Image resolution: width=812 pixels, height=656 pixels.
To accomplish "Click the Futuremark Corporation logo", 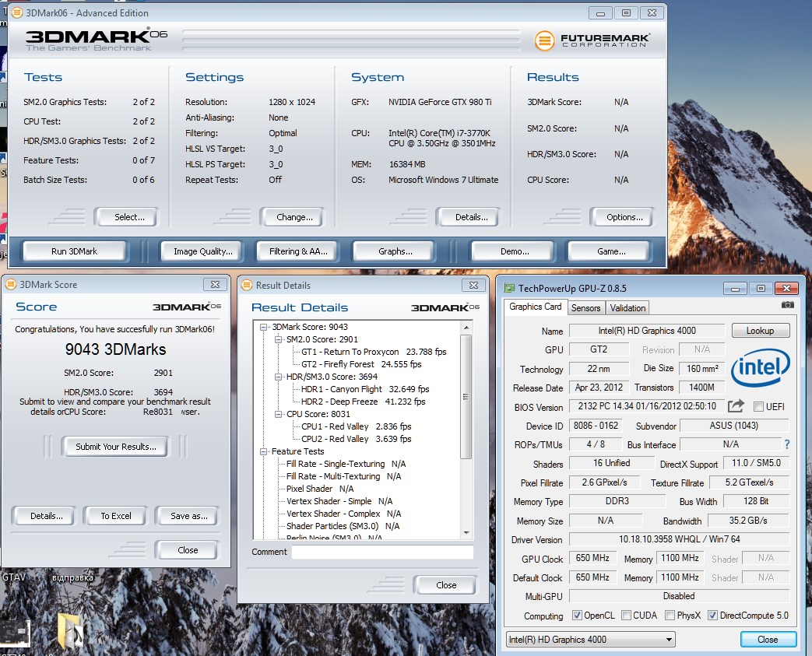I will [x=592, y=40].
